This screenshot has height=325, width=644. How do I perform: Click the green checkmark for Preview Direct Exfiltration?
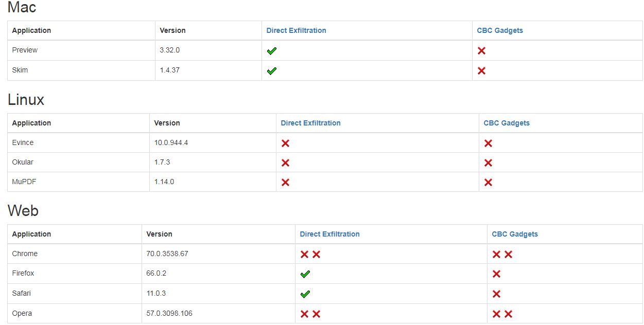(272, 51)
